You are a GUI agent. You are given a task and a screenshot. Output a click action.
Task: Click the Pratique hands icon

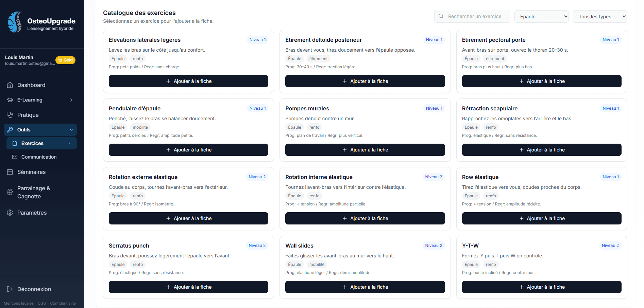[x=10, y=115]
